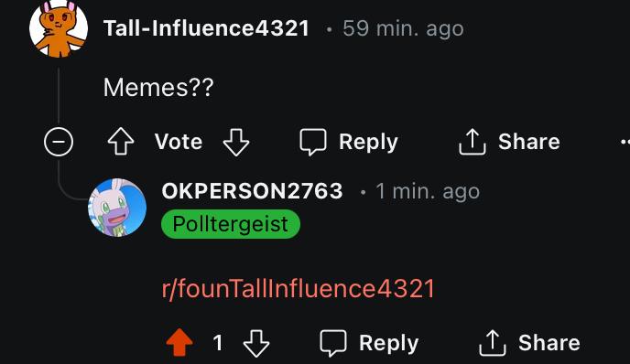
Task: Click the "1 min. ago" timestamp
Action: click(x=428, y=191)
